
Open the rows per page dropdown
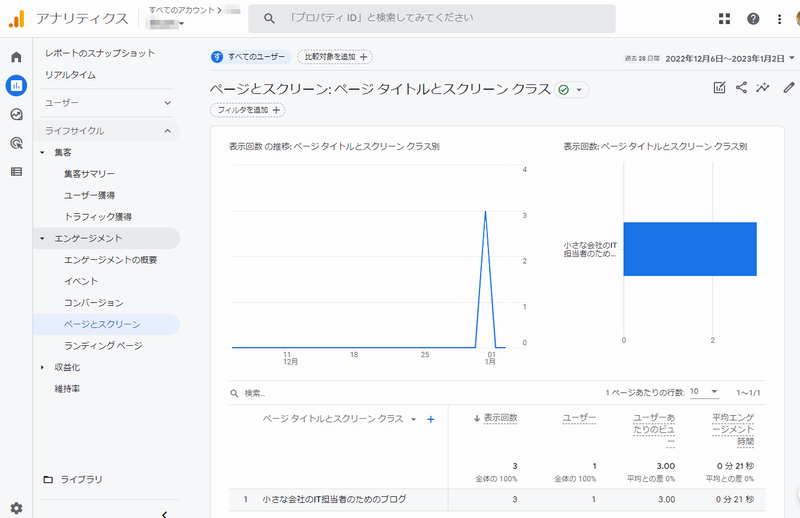[704, 391]
